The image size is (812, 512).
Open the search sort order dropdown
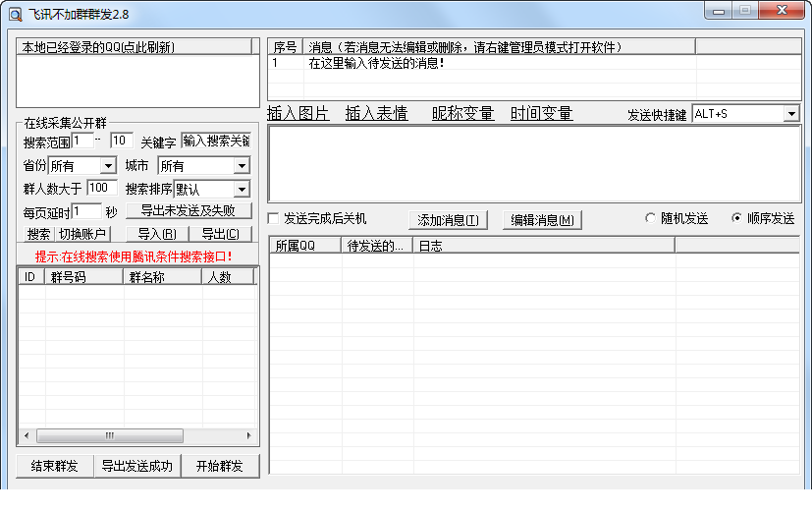click(x=242, y=189)
